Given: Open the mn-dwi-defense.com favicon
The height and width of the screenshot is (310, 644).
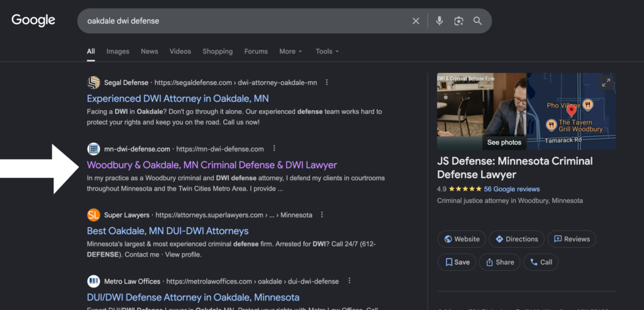Looking at the screenshot, I should (x=94, y=148).
